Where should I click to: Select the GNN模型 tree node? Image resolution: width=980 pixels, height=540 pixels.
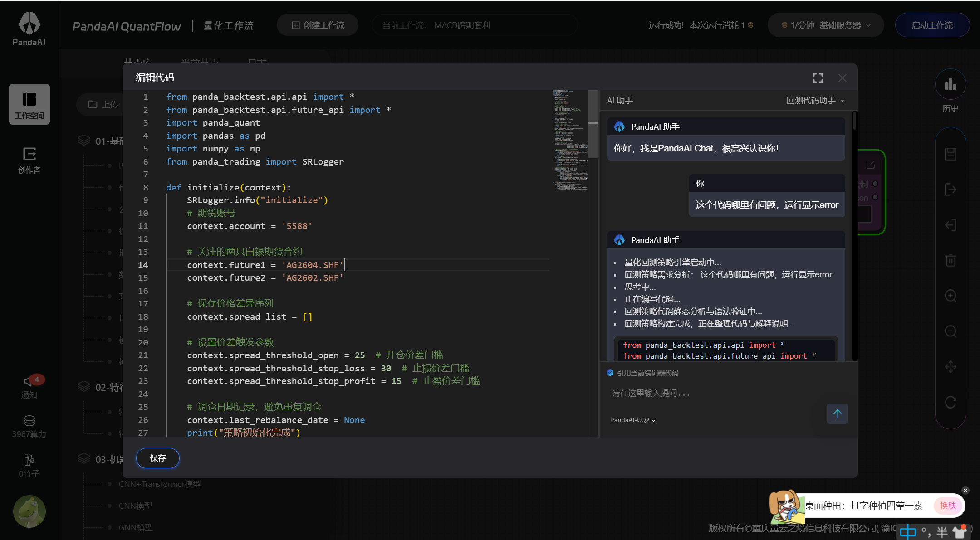[136, 528]
